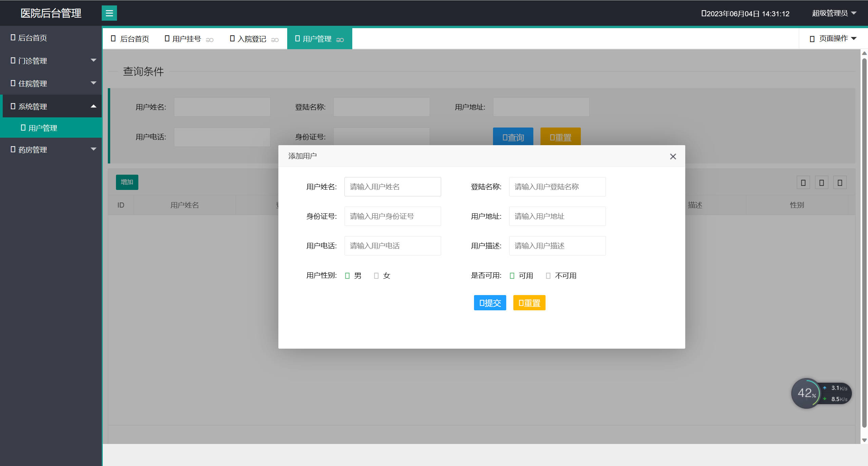Click the 药房管理 sidebar icon
This screenshot has height=466, width=868.
click(13, 150)
